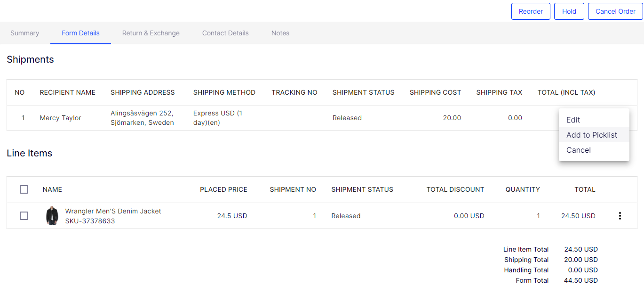Check the Wrangler Denim Jacket row checkbox

pos(24,216)
